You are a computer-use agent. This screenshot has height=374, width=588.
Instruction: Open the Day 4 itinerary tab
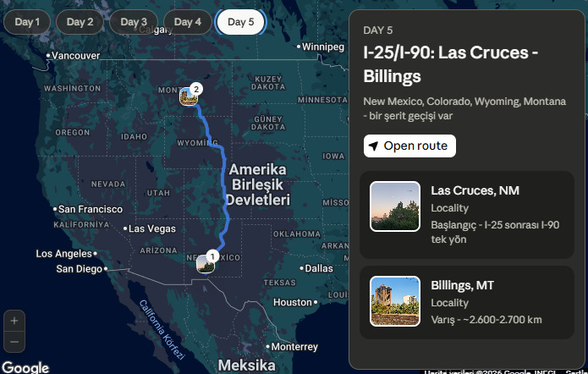tap(188, 22)
